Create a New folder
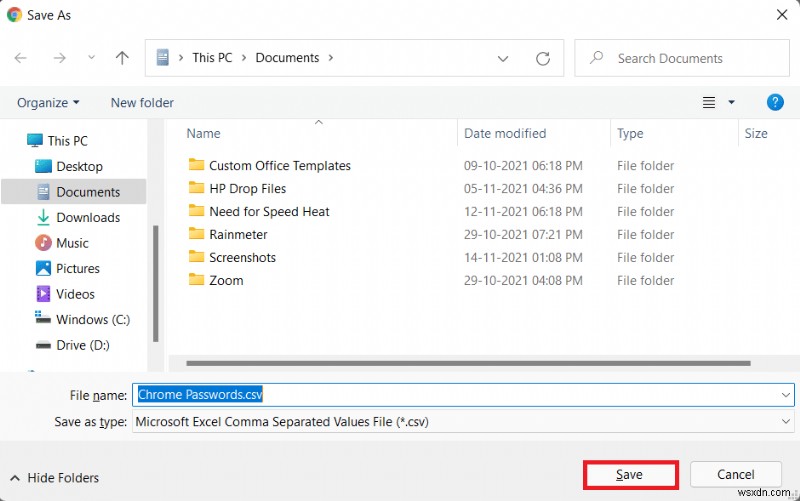This screenshot has width=800, height=501. coord(142,103)
